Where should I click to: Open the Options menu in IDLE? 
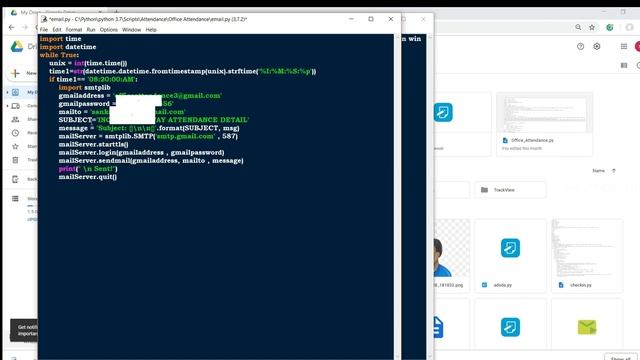tap(109, 30)
